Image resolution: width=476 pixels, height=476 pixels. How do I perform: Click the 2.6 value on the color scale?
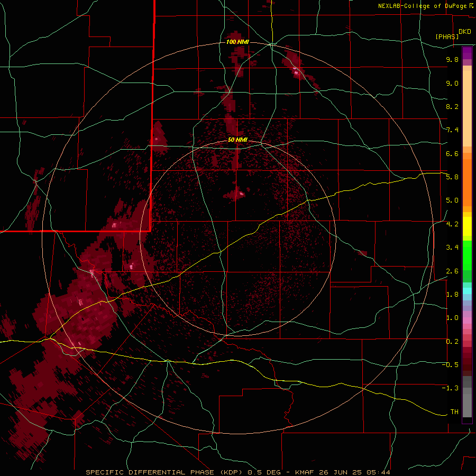tap(452, 271)
